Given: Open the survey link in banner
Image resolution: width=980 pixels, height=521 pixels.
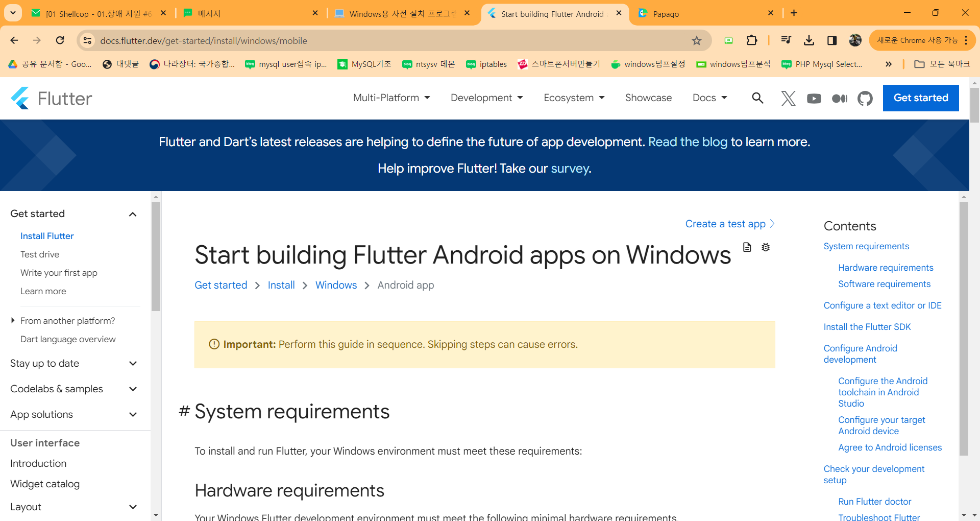Looking at the screenshot, I should [x=570, y=169].
